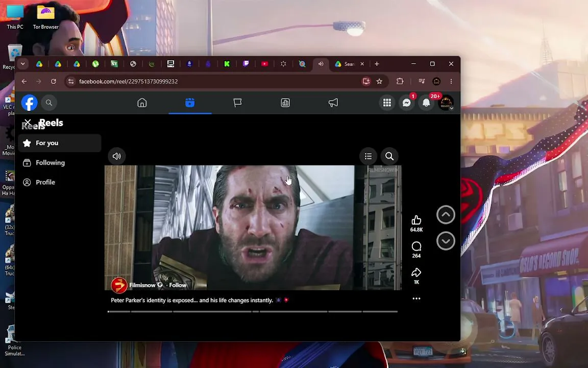Select the Following section

coord(60,163)
